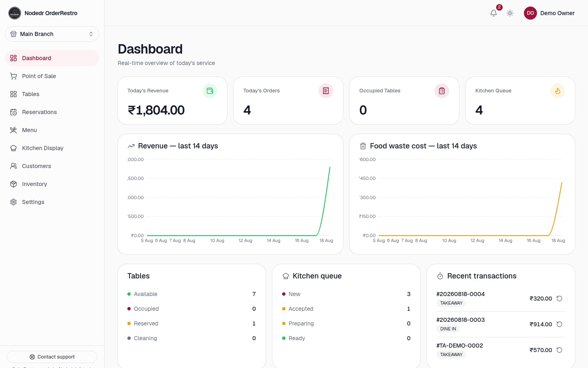Click the ₹1,804.00 revenue value
This screenshot has width=588, height=368.
point(156,110)
